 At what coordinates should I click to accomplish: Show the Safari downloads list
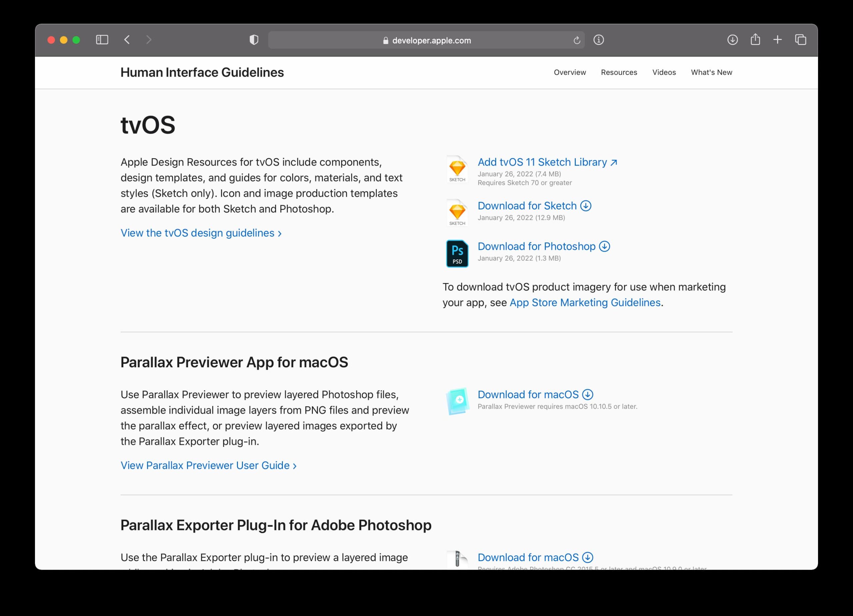(732, 40)
